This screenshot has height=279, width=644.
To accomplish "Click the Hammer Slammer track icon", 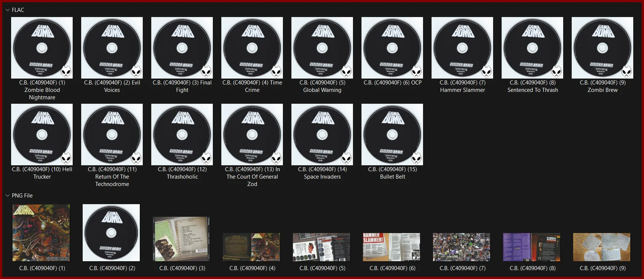I will click(462, 48).
